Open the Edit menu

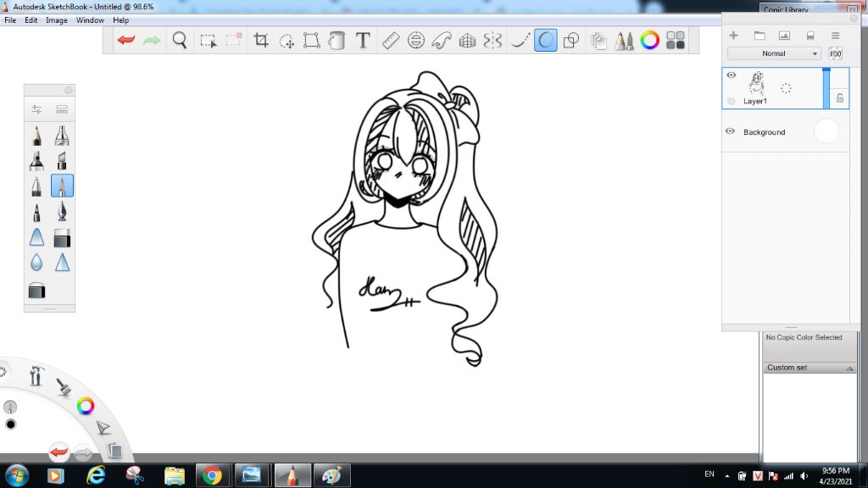coord(31,20)
